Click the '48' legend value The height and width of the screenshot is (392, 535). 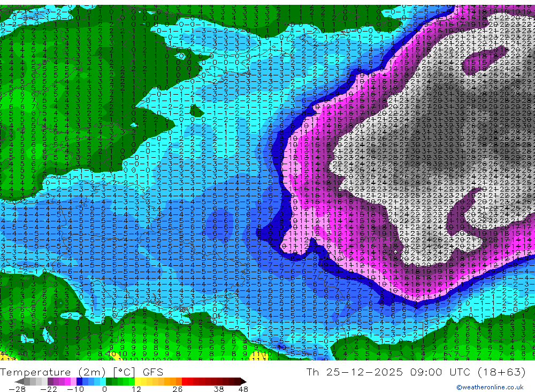pyautogui.click(x=243, y=389)
